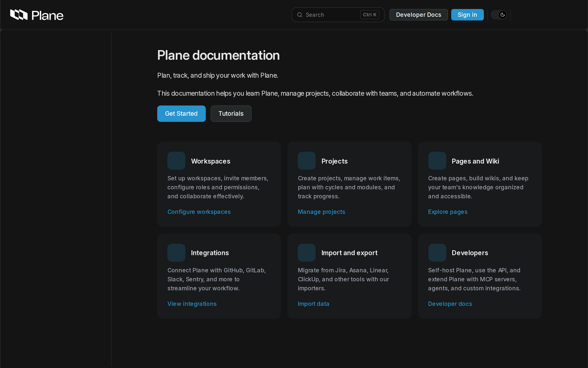Open the Developer docs card link
Image resolution: width=588 pixels, height=368 pixels.
(x=450, y=304)
